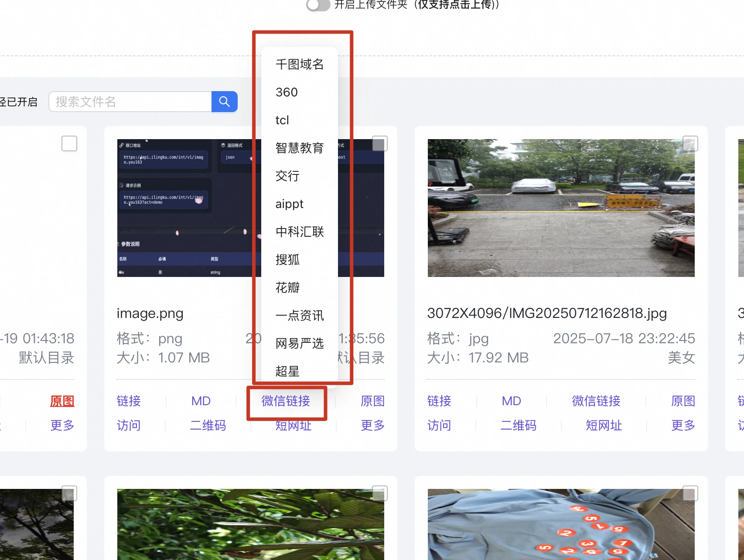Toggle the upload folder switch
Viewport: 744px width, 560px height.
pos(318,5)
